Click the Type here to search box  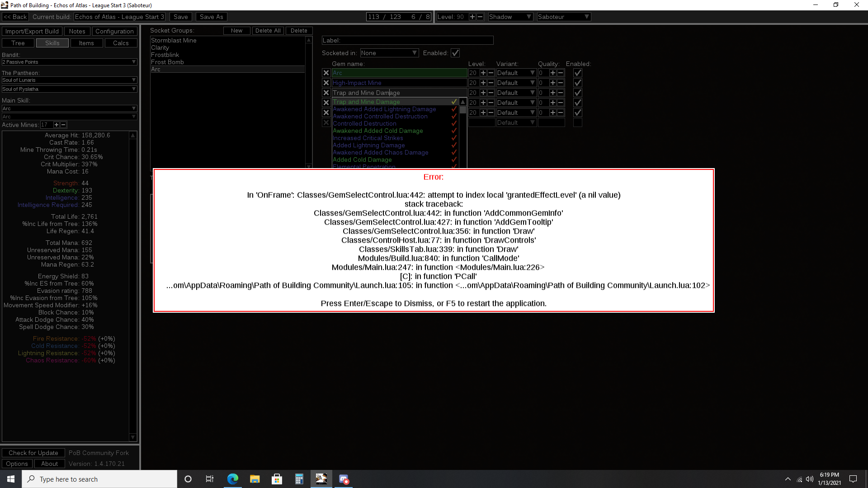pyautogui.click(x=99, y=479)
